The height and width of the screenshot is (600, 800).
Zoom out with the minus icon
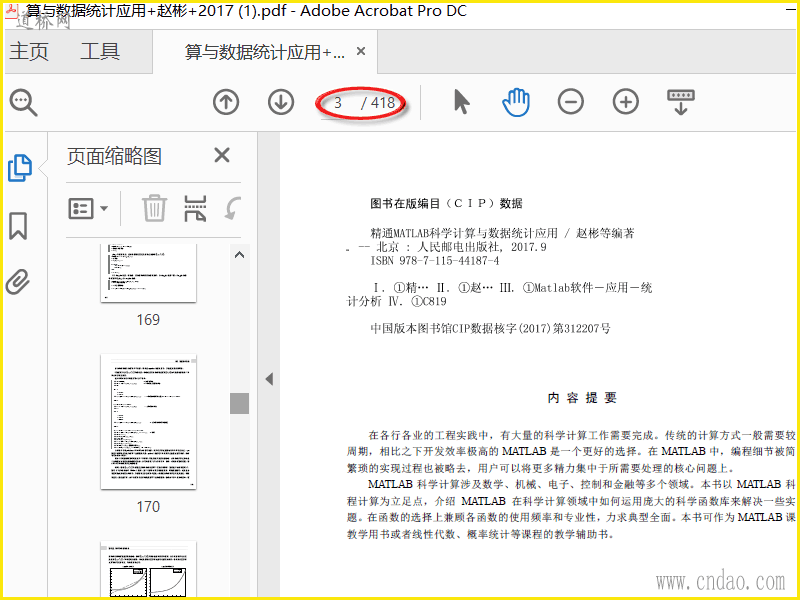[570, 102]
